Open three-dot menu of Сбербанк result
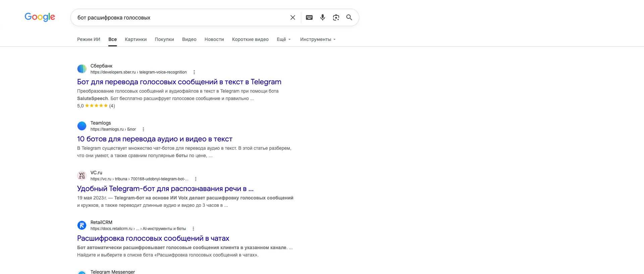The width and height of the screenshot is (644, 274). 194,72
